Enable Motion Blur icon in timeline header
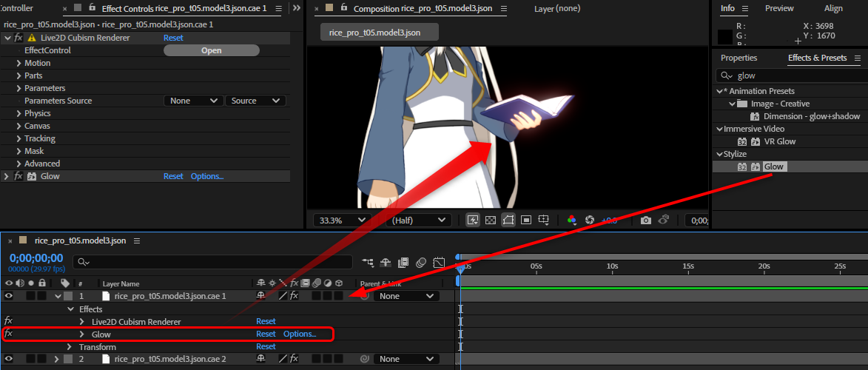The height and width of the screenshot is (370, 868). pos(421,262)
